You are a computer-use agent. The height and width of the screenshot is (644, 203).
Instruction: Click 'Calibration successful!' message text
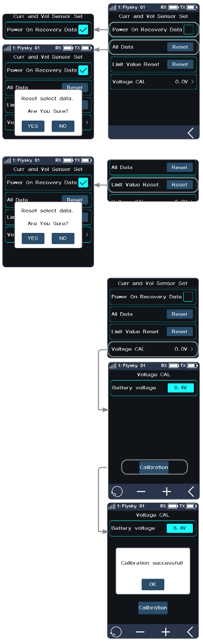coord(152,563)
